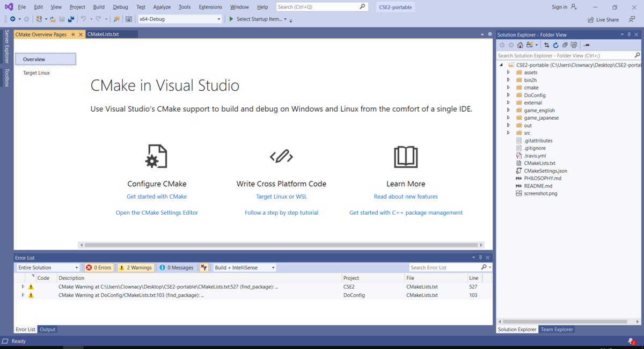Image resolution: width=644 pixels, height=349 pixels.
Task: Click the notifications bell in the status bar
Action: click(632, 341)
